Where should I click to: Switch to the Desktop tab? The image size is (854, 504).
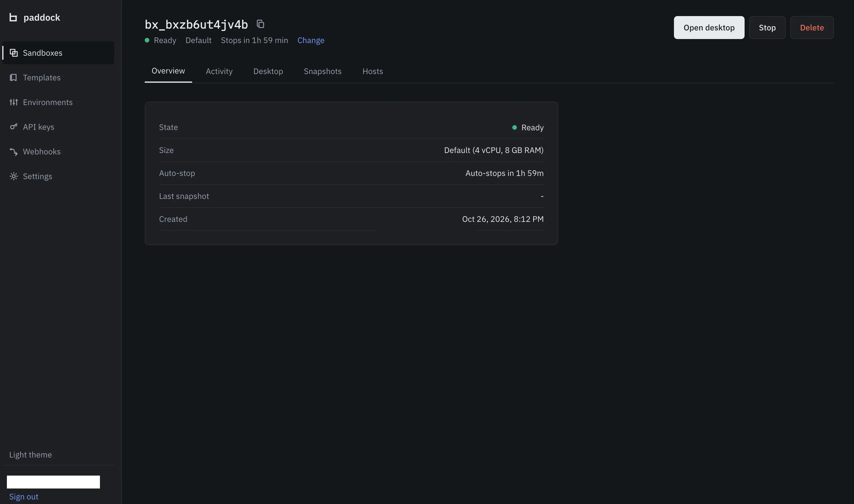268,71
